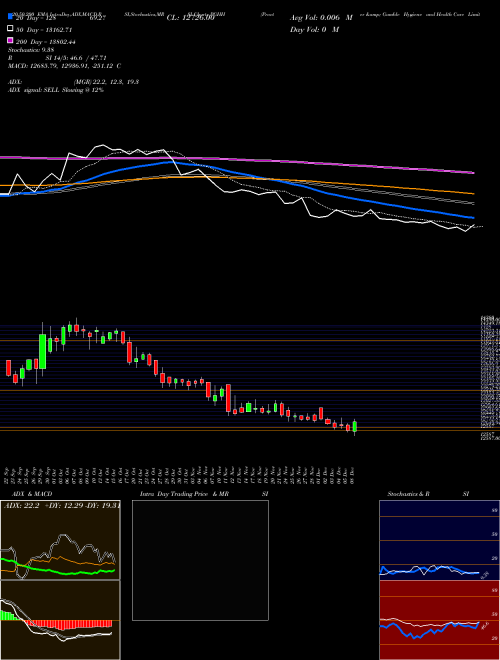This screenshot has height=660, width=500.
Task: Select the '50 Day = 13162.71' legend text
Action: (x=44, y=30)
